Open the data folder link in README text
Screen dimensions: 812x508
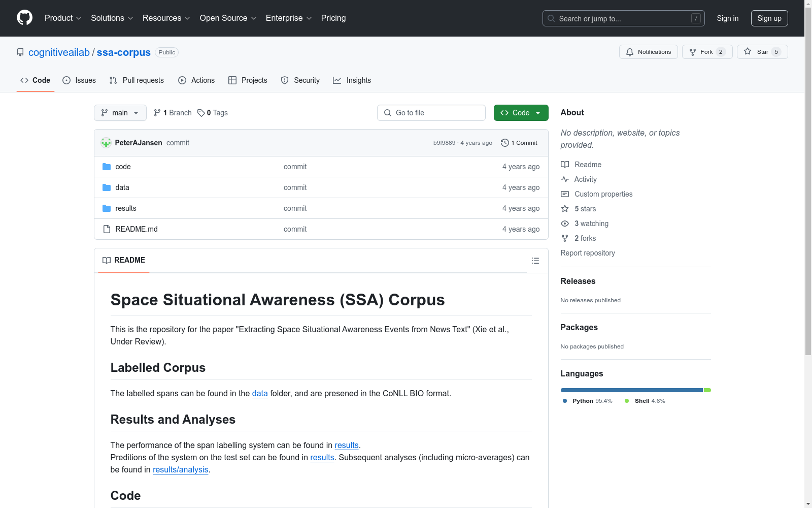260,394
